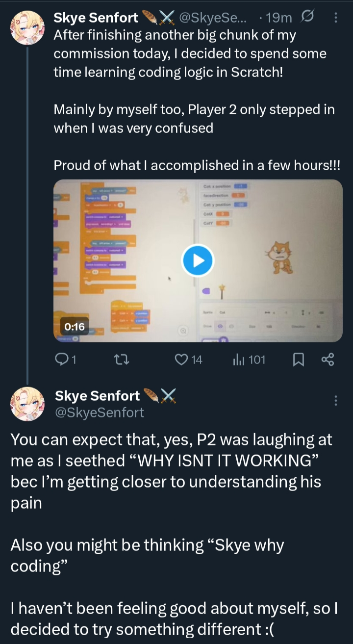Viewport: 353px width, 644px height.
Task: Open the @SkyeSenfort handle link
Action: (x=100, y=412)
